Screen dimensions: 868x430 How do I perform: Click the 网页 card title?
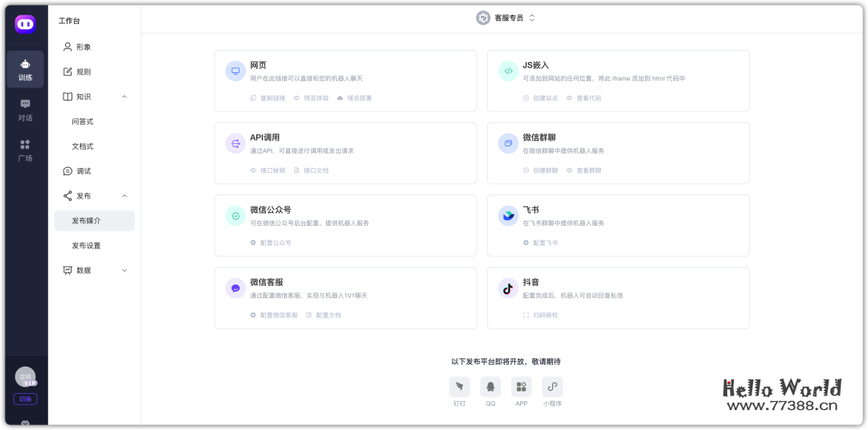click(259, 65)
